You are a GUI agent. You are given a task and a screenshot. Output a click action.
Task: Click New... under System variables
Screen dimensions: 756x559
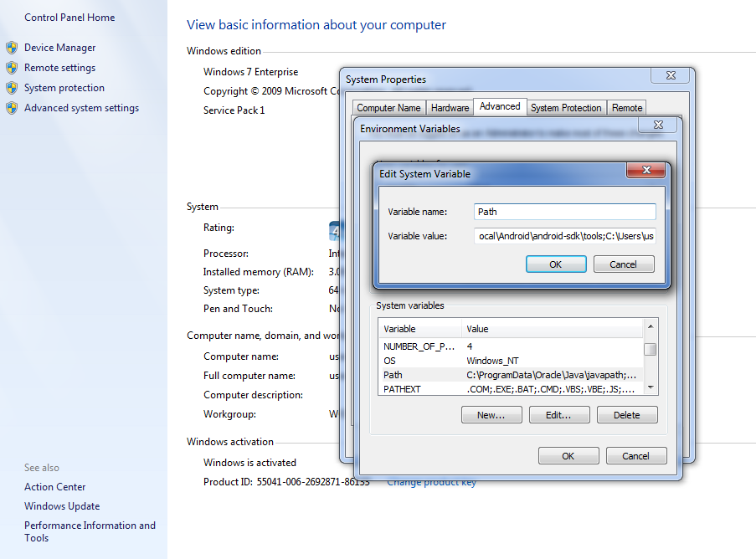click(x=491, y=415)
